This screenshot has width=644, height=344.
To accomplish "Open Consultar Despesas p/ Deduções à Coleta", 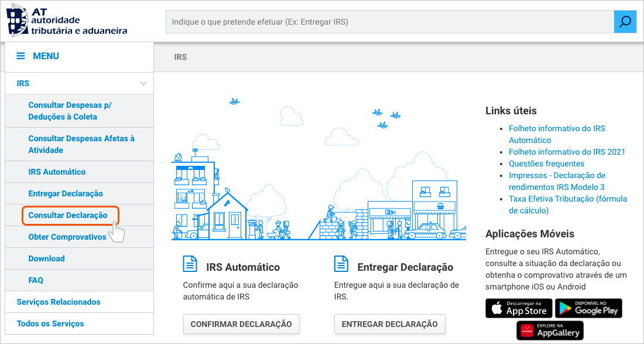I will point(70,111).
